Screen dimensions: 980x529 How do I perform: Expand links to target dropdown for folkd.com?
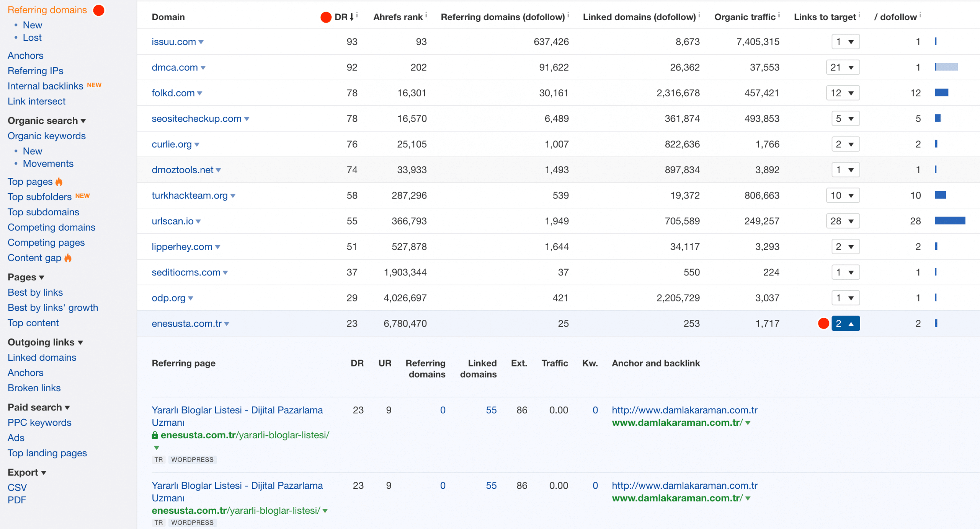point(843,93)
